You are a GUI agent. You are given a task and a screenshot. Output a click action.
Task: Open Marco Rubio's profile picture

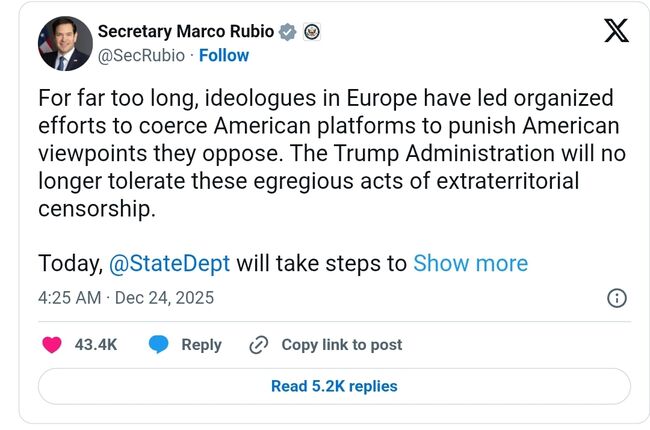(65, 44)
